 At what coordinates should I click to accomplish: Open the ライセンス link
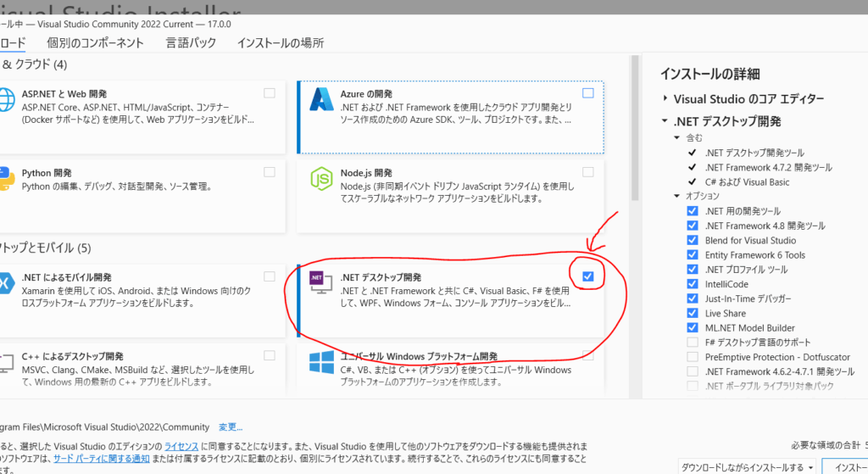pyautogui.click(x=181, y=445)
